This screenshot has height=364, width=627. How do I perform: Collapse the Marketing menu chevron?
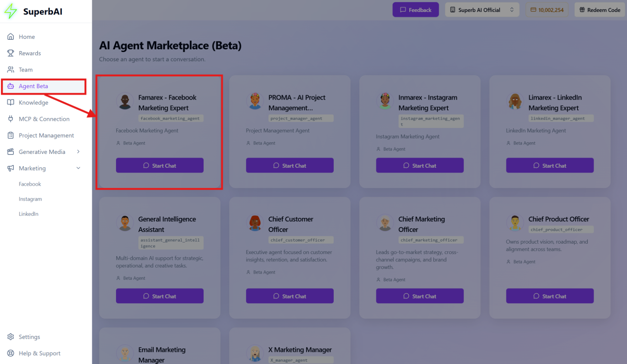click(x=78, y=168)
